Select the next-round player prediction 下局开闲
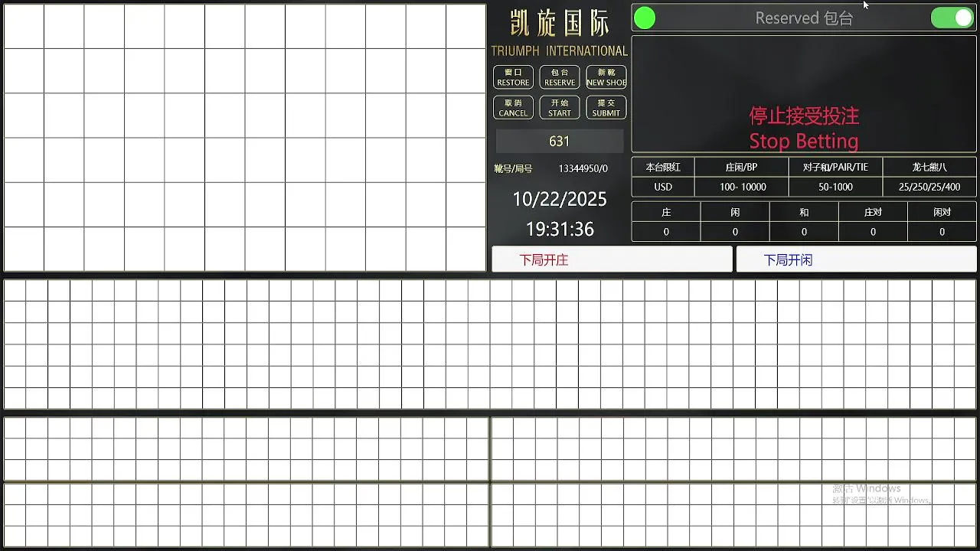Screen dimensions: 980x551 (x=856, y=260)
